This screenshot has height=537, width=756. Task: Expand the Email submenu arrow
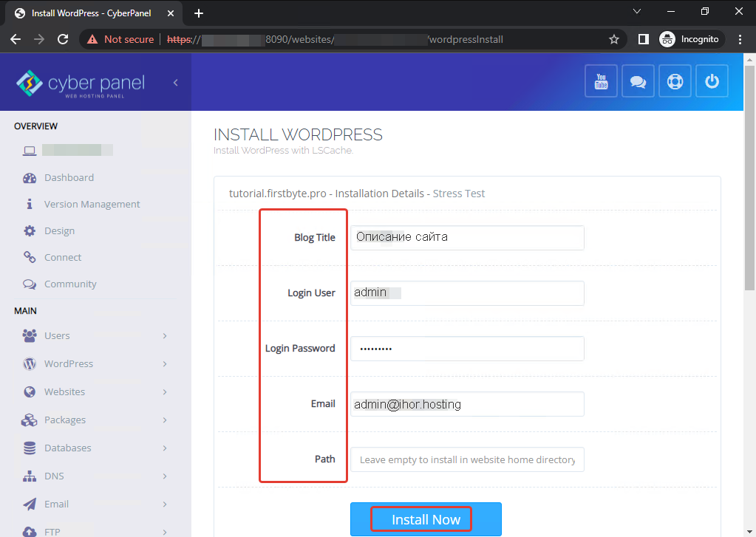coord(165,504)
